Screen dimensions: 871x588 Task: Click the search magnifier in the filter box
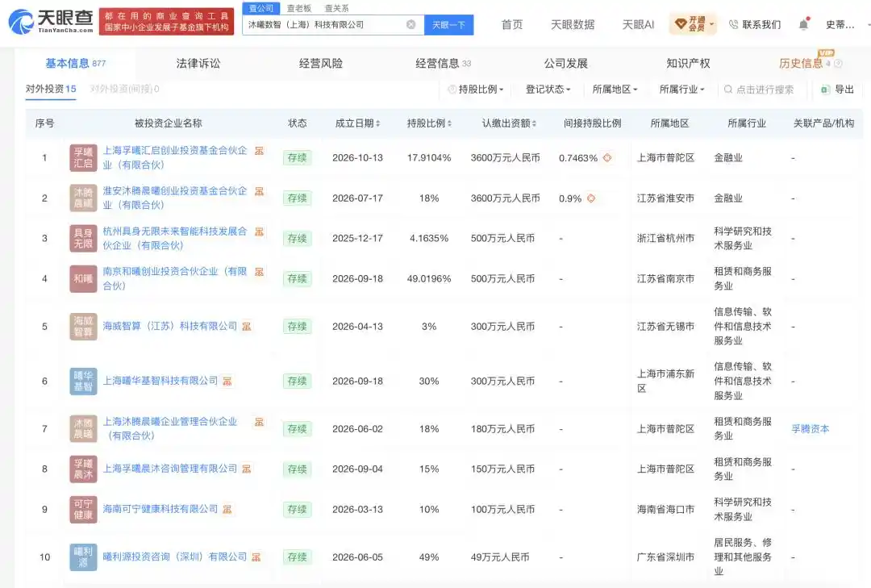[727, 90]
